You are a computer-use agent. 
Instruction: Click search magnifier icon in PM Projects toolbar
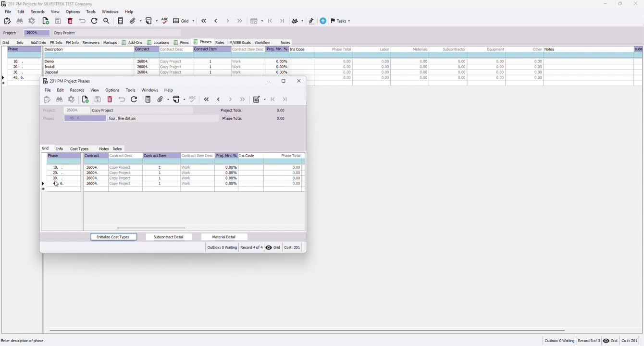107,21
